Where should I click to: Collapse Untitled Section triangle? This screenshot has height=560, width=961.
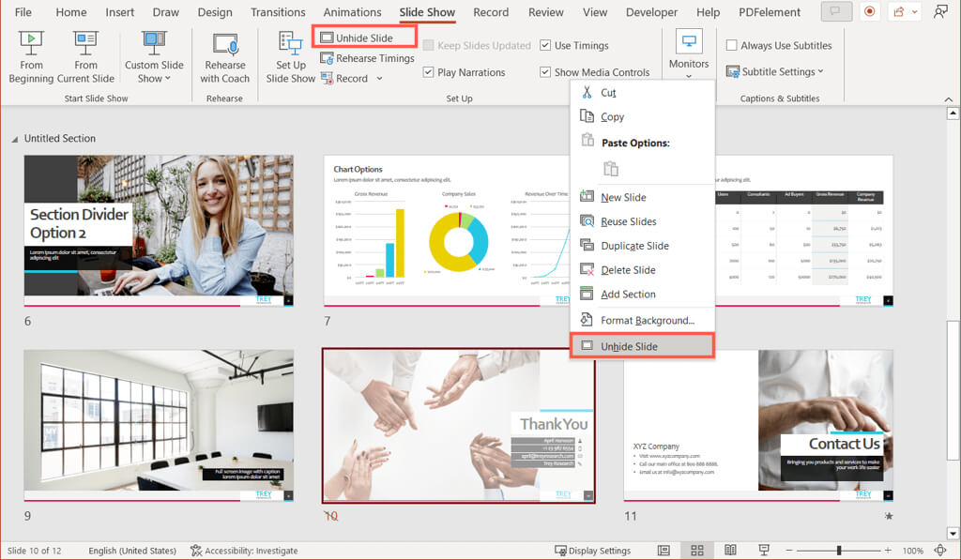(15, 139)
